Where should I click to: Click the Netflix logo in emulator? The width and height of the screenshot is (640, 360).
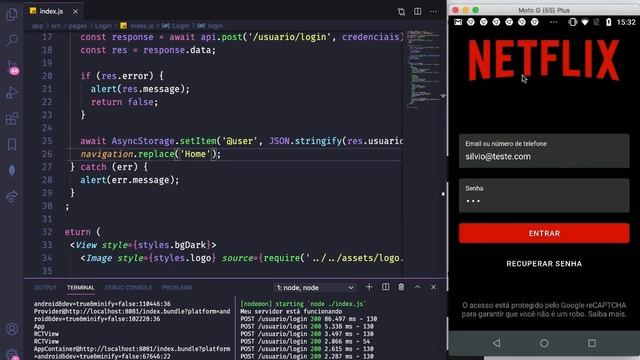coord(544,60)
